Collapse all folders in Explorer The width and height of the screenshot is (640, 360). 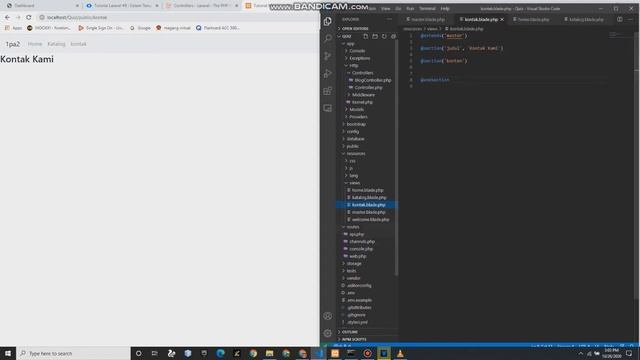pyautogui.click(x=393, y=36)
